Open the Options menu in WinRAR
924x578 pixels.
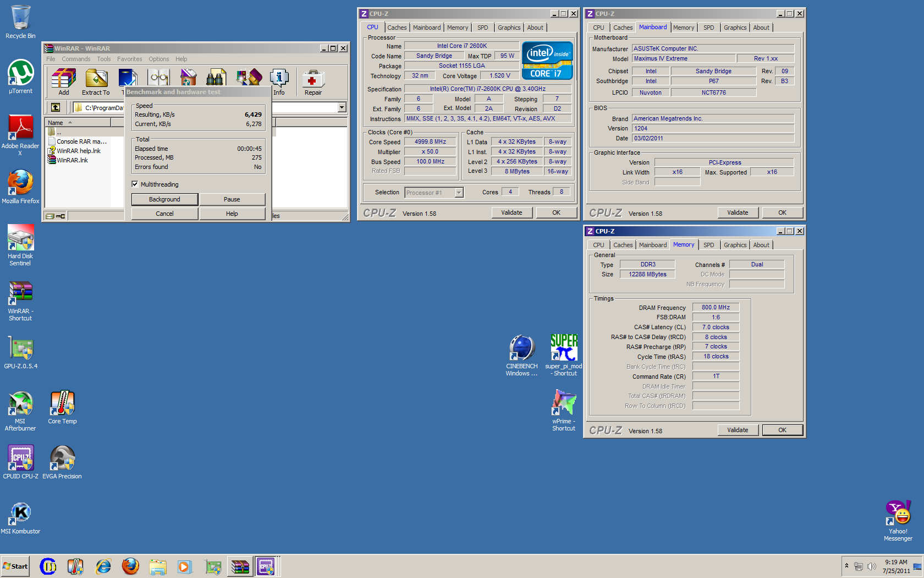[x=158, y=59]
